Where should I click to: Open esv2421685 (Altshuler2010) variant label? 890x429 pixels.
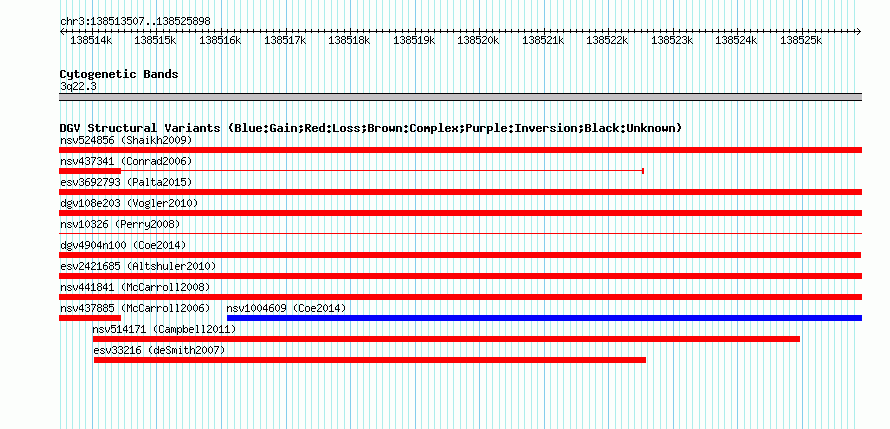(x=138, y=266)
